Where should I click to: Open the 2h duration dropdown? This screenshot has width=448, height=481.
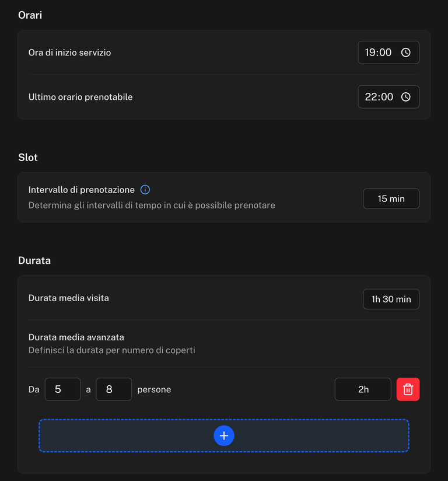(363, 389)
